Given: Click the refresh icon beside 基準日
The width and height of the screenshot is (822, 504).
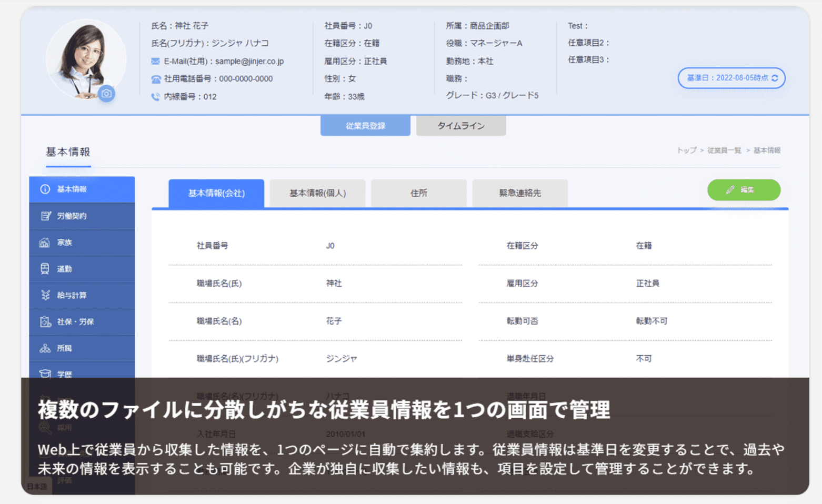Looking at the screenshot, I should point(775,78).
